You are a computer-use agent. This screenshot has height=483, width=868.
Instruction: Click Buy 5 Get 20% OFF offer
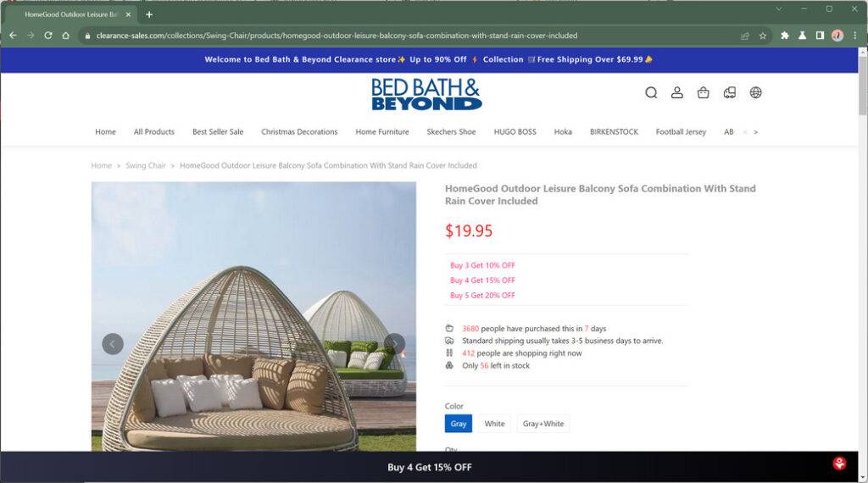point(482,296)
